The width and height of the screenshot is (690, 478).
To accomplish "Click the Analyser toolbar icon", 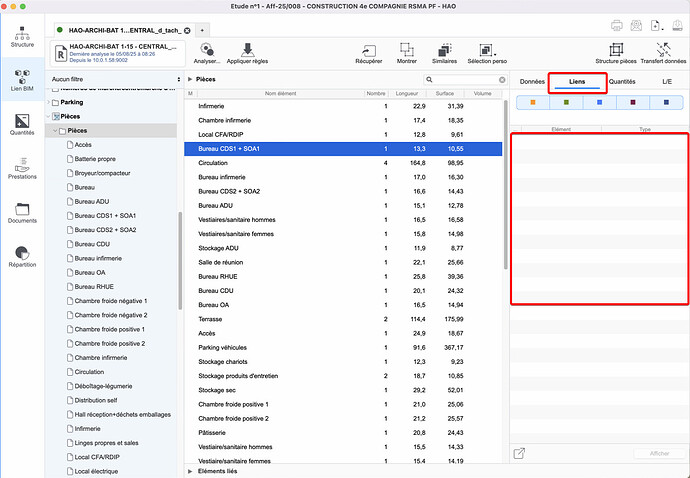I will pos(207,53).
